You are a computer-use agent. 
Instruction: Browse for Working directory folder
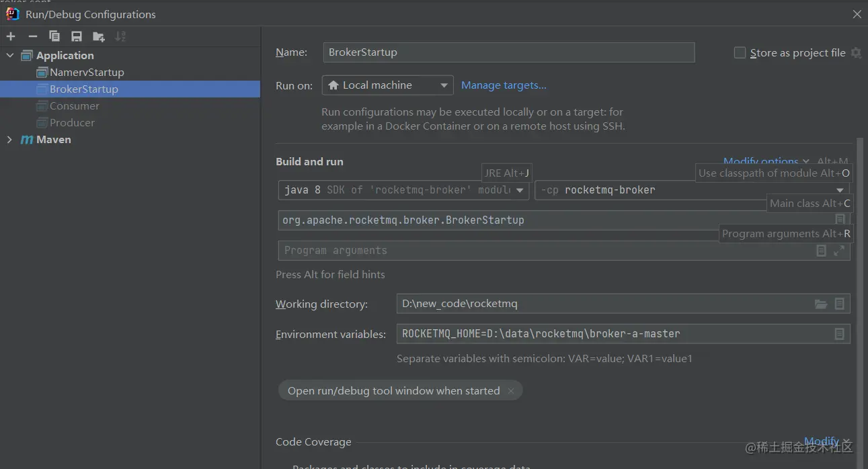[821, 304]
